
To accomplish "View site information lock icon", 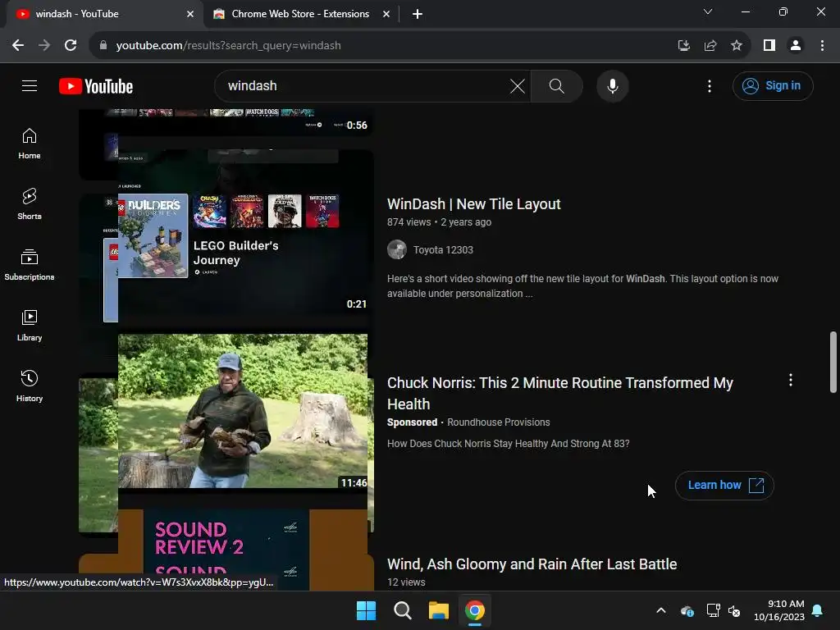I will [103, 46].
